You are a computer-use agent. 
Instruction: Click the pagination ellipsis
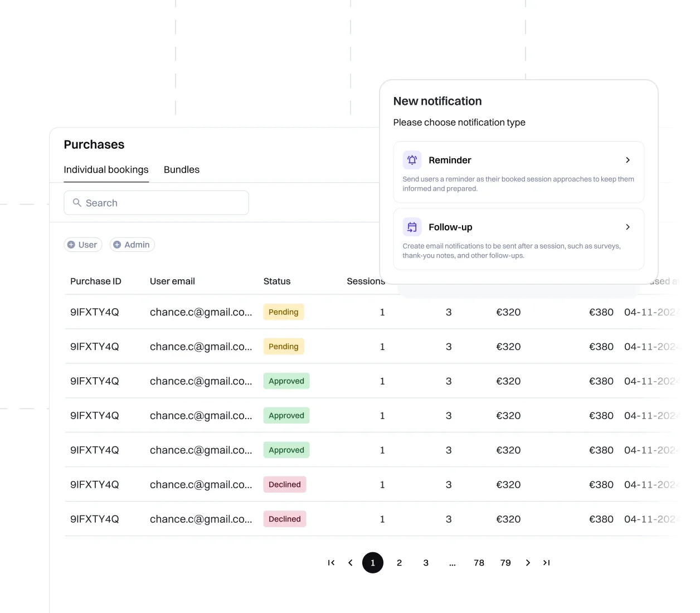(x=453, y=563)
